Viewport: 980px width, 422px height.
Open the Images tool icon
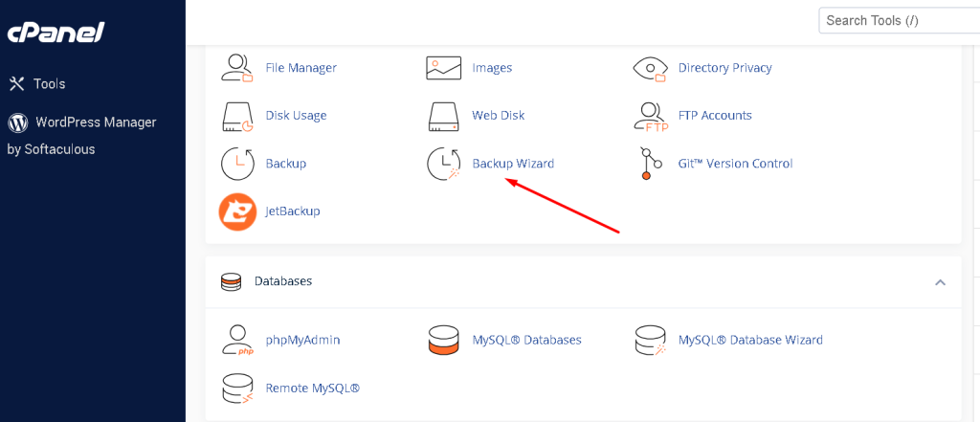point(444,68)
